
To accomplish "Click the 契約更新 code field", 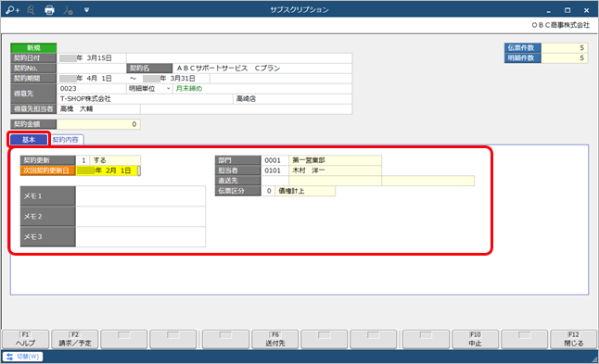I will [83, 160].
